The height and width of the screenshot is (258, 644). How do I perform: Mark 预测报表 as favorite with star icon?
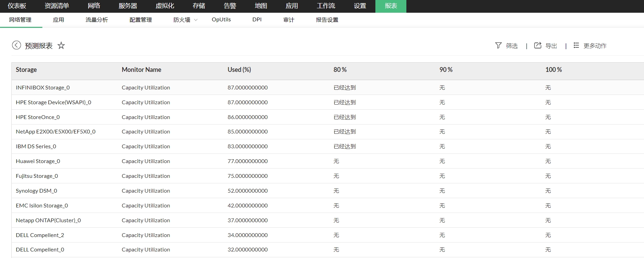coord(61,45)
